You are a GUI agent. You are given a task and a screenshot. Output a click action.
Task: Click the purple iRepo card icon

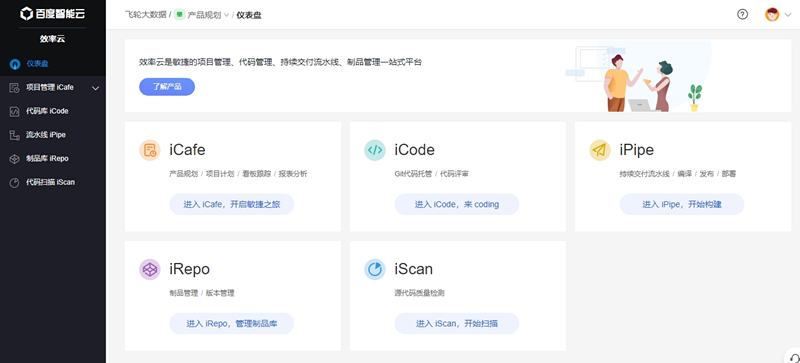(x=149, y=269)
